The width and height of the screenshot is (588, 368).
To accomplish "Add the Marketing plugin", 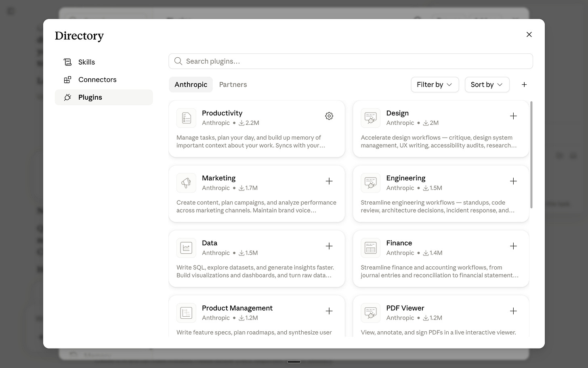I will (x=329, y=181).
